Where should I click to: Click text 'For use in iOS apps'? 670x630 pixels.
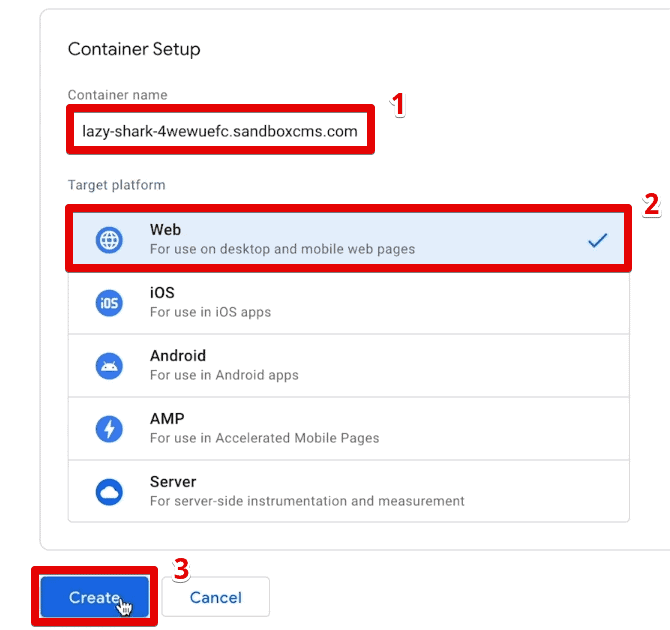[210, 312]
